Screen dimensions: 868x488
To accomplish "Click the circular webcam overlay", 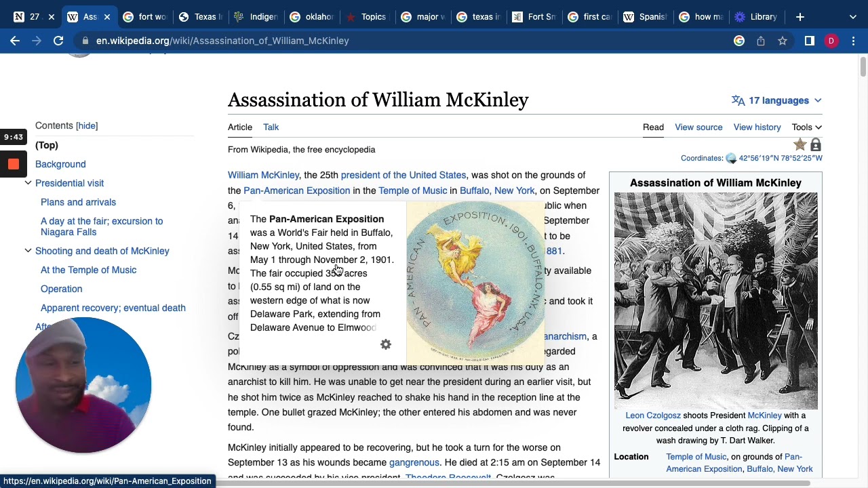I will click(83, 384).
